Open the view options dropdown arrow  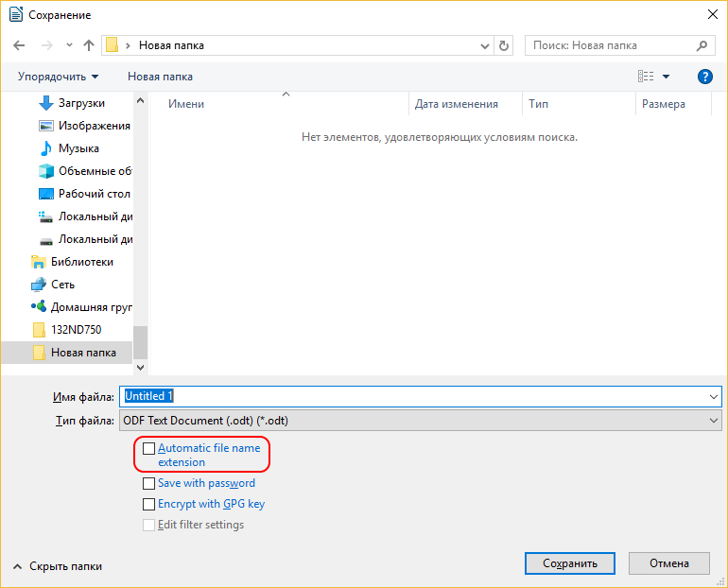[666, 77]
